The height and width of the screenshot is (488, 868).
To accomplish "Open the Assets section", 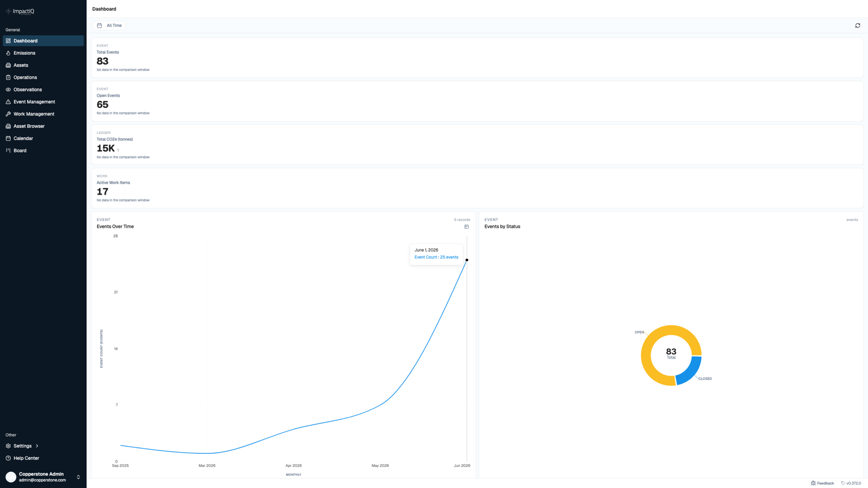I will point(43,65).
